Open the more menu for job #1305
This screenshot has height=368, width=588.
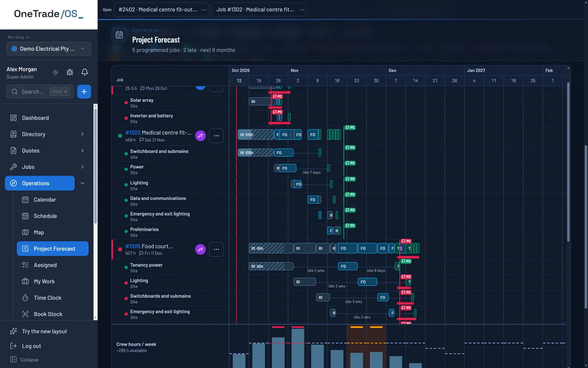click(x=216, y=249)
